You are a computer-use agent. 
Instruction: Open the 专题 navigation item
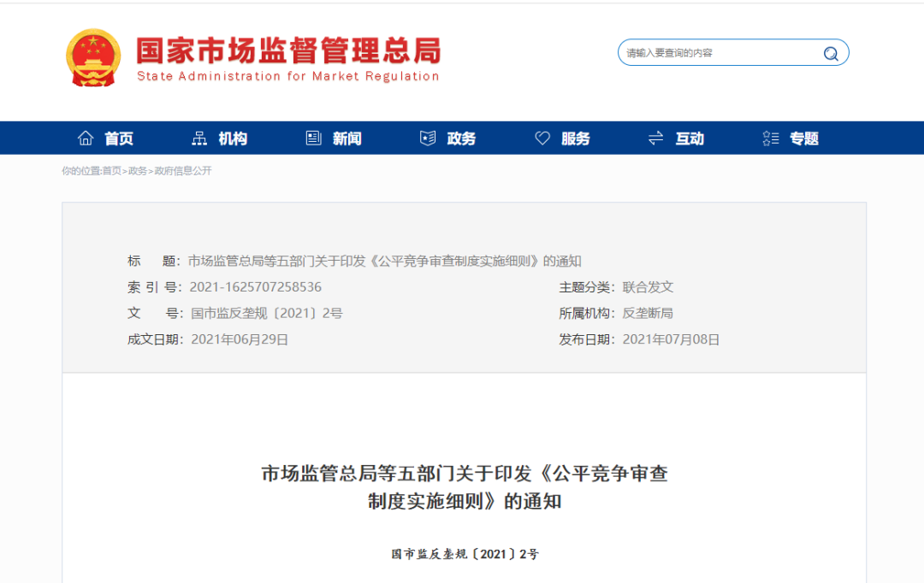(803, 138)
